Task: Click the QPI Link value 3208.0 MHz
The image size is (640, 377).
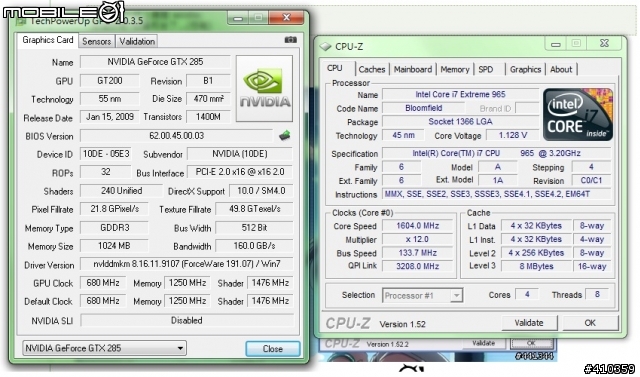Action: pos(418,266)
